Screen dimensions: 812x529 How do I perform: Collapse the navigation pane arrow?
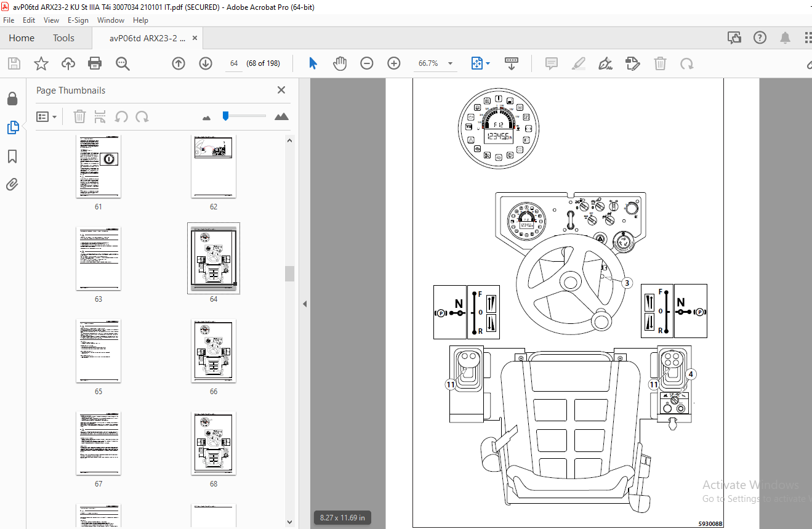(x=304, y=304)
